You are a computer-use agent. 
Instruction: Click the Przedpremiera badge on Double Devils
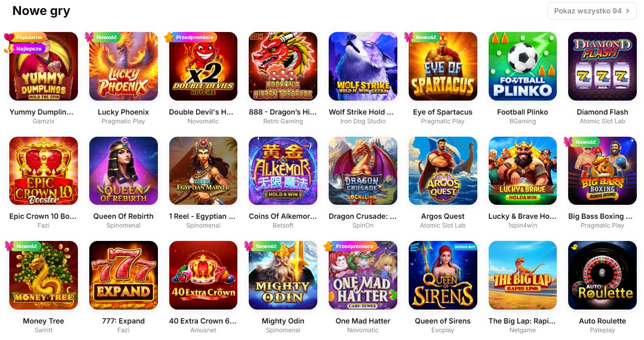(x=194, y=37)
